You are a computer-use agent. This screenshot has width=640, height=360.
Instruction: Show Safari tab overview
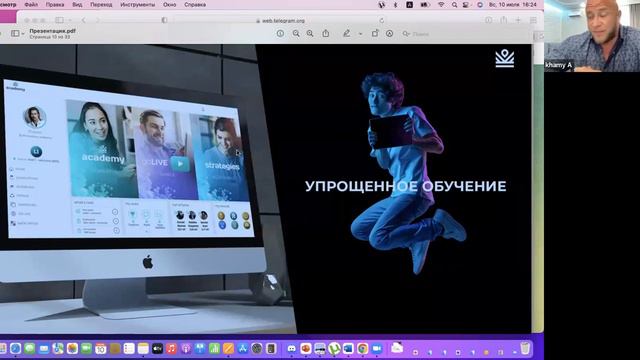[x=533, y=20]
